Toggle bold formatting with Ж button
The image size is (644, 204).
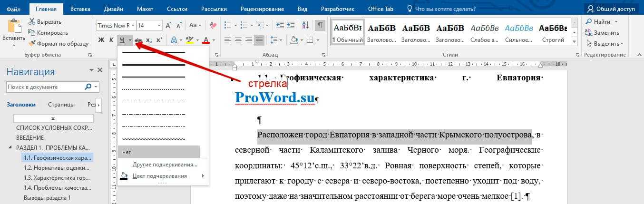pyautogui.click(x=101, y=40)
